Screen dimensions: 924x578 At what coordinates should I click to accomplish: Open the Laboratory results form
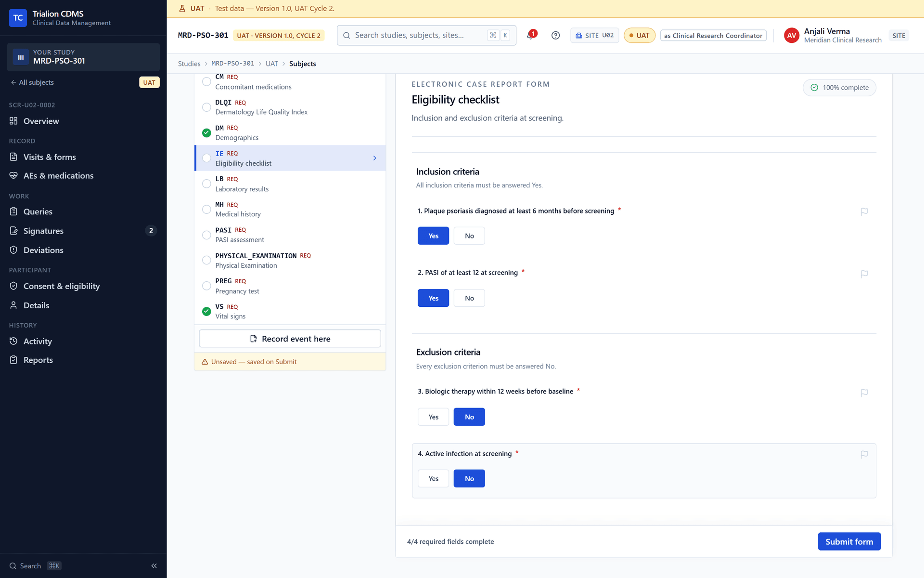point(290,184)
